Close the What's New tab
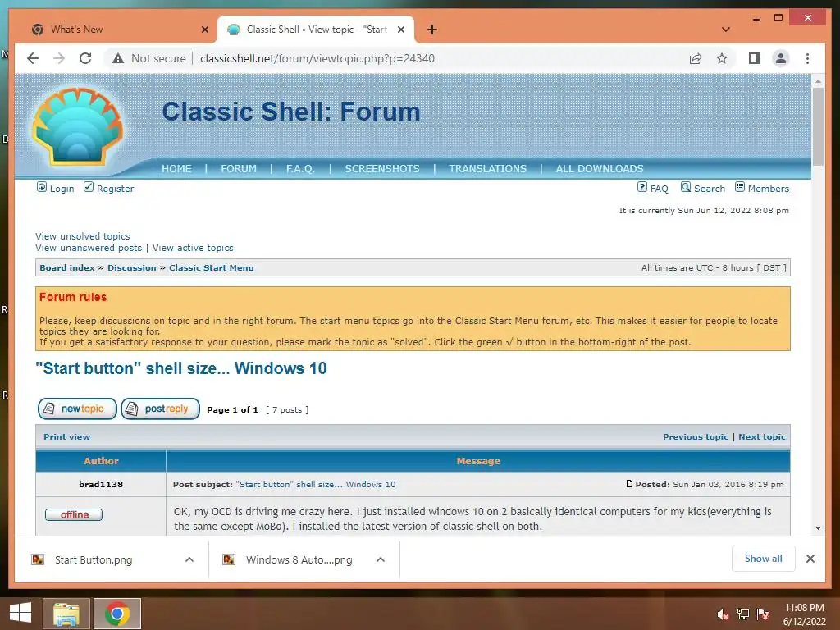This screenshot has height=630, width=840. pyautogui.click(x=204, y=30)
